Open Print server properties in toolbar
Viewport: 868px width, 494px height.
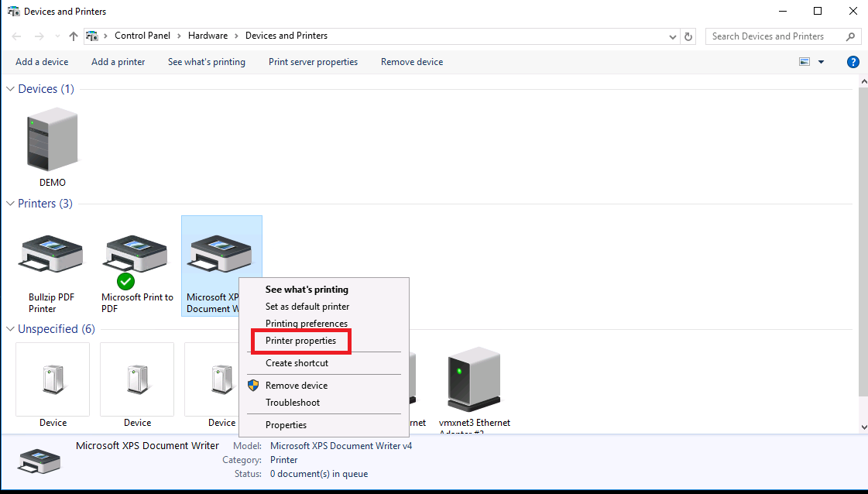[314, 62]
